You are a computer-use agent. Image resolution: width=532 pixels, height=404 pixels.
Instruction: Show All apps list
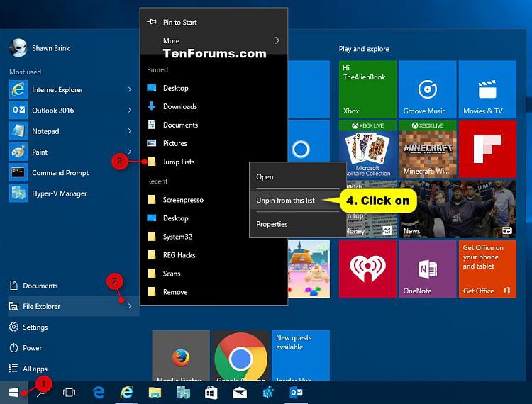click(x=73, y=369)
